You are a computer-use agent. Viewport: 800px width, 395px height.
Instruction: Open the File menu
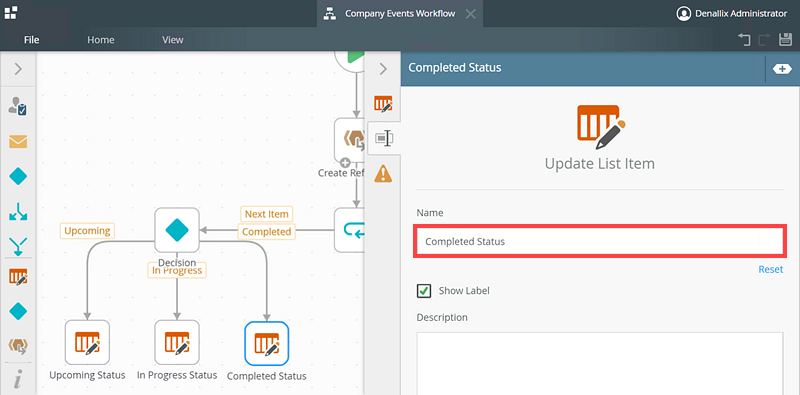pos(32,40)
